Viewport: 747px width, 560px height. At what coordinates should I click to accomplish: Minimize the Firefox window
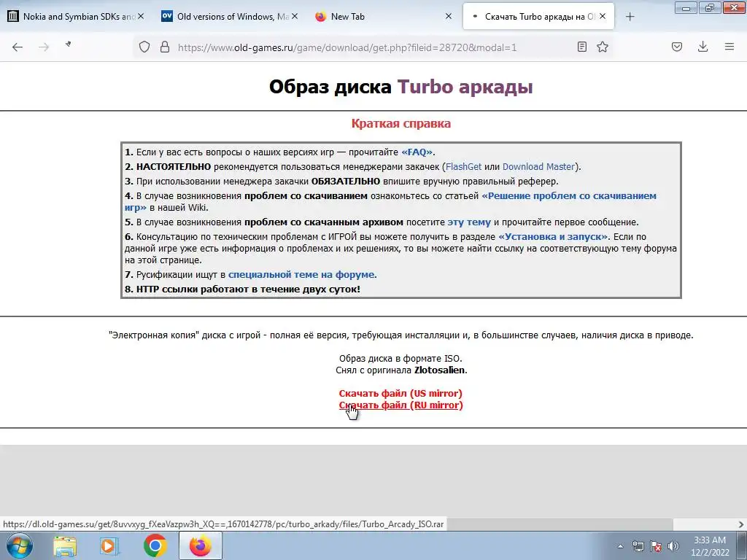pyautogui.click(x=686, y=7)
